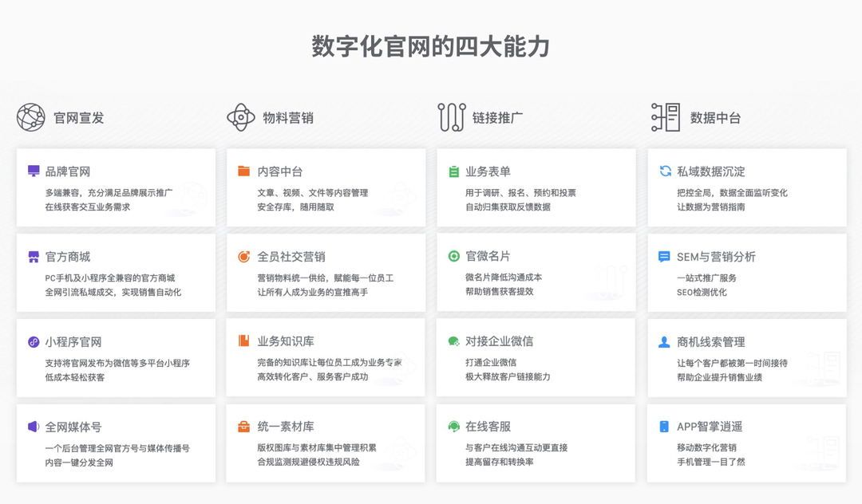Click the text 支持将官网发布为微信等多平台小程序
Image resolution: width=862 pixels, height=504 pixels.
(x=117, y=363)
